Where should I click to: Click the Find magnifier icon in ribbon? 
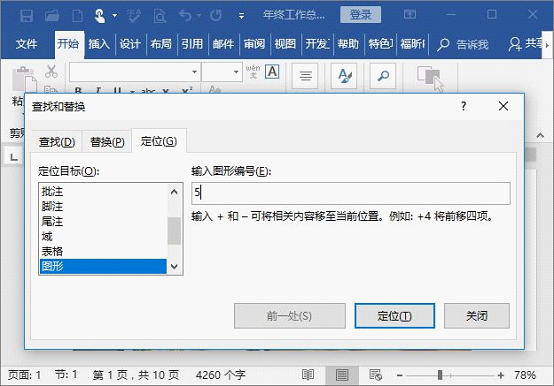pos(383,76)
